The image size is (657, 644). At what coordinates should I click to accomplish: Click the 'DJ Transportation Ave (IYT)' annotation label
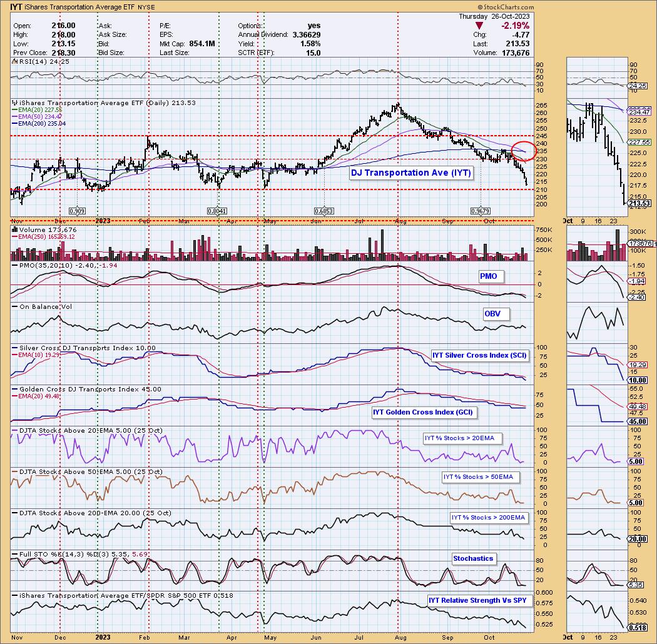point(411,173)
